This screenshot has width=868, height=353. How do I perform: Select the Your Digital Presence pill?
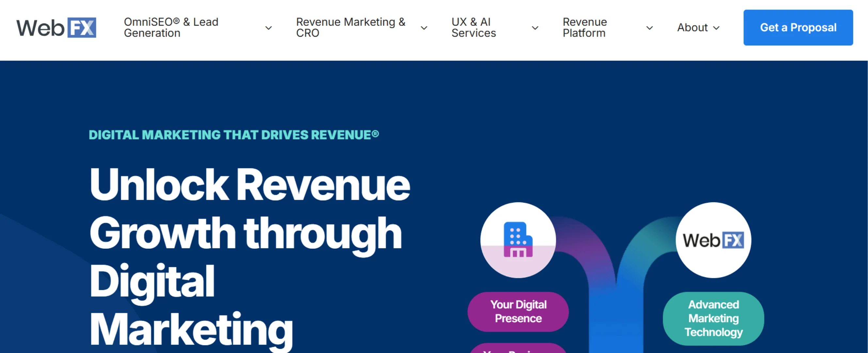[518, 311]
